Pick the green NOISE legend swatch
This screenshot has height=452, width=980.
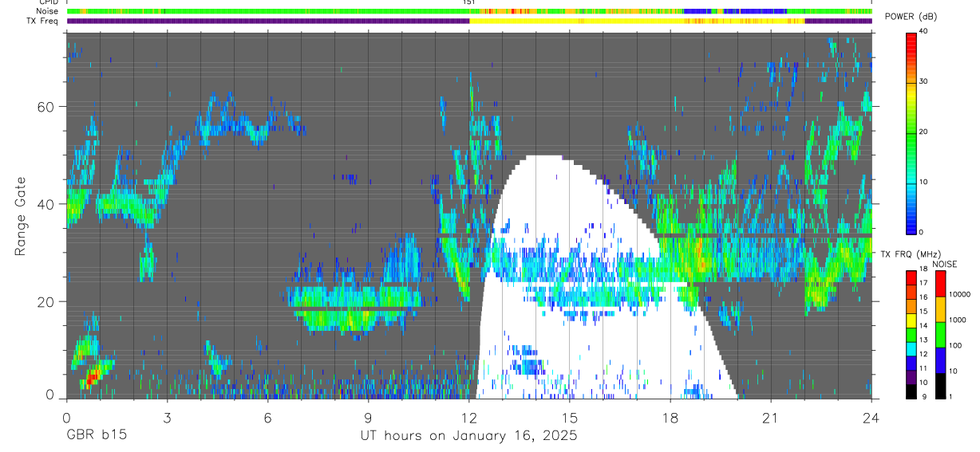click(940, 335)
